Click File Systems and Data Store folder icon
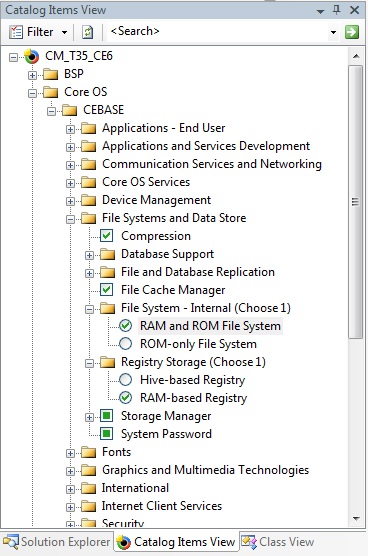 (88, 219)
